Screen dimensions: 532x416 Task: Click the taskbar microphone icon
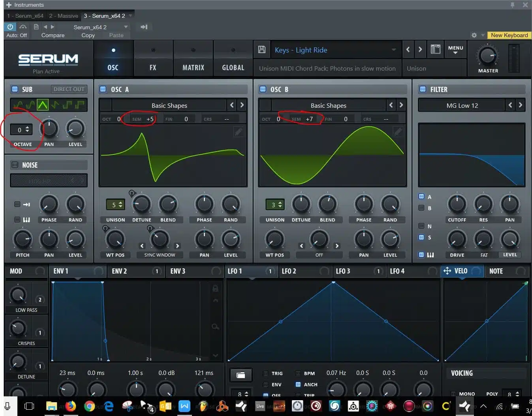pyautogui.click(x=7, y=406)
